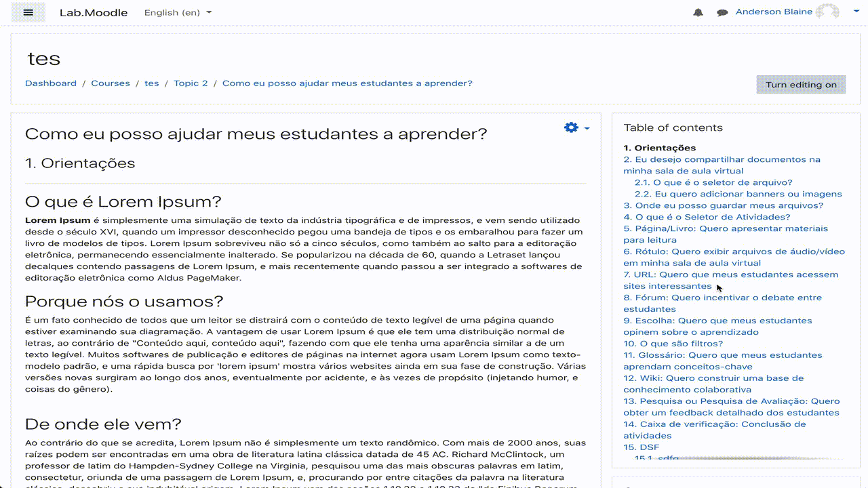
Task: Open chapter 4 Seletor de Atividades
Action: pyautogui.click(x=707, y=217)
